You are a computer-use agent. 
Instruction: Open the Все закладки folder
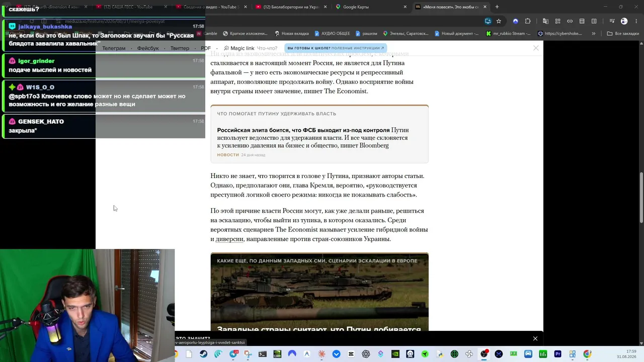click(x=622, y=34)
